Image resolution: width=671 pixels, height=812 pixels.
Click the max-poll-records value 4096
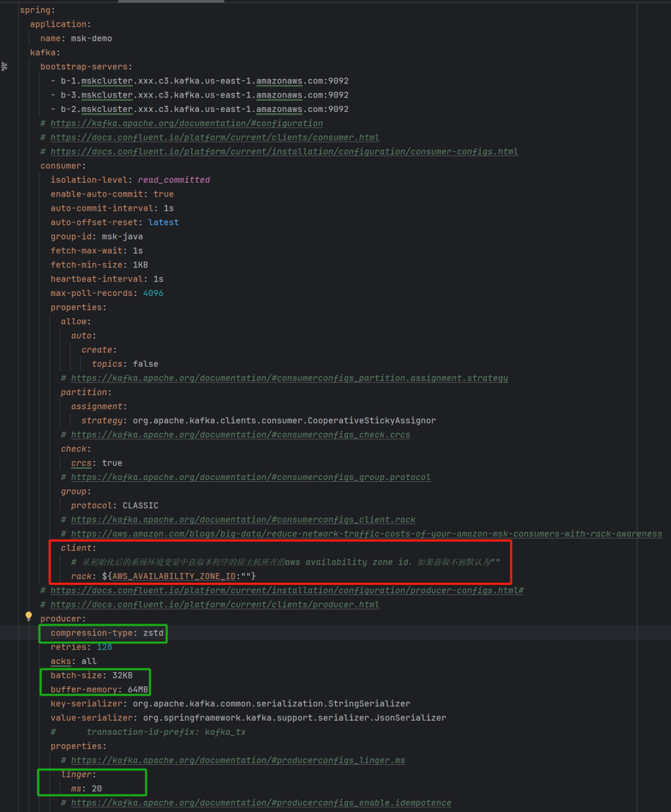pos(153,293)
